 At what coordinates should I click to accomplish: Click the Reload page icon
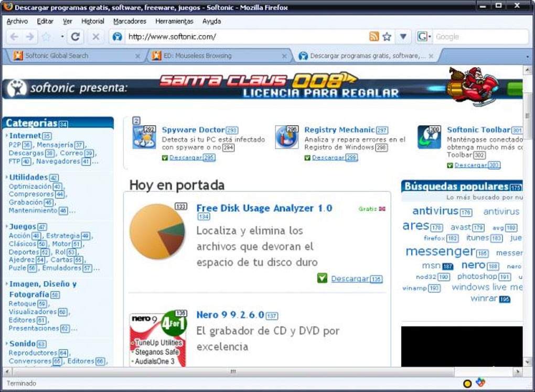coord(76,37)
